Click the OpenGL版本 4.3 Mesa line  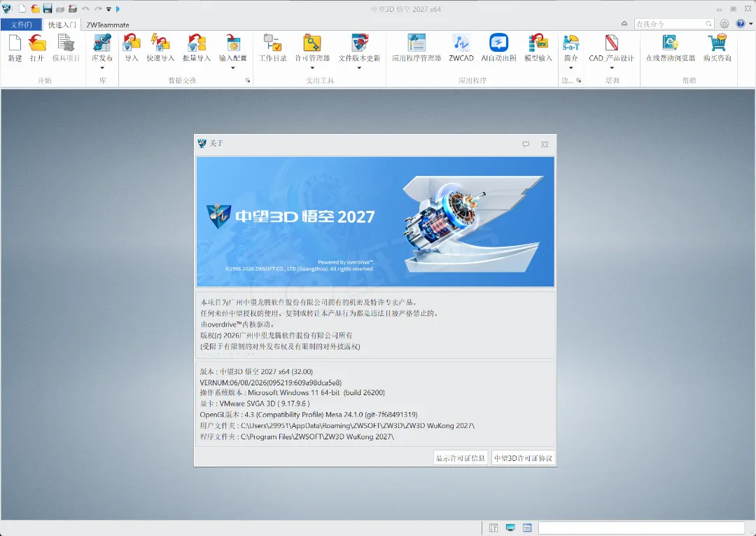pos(309,414)
